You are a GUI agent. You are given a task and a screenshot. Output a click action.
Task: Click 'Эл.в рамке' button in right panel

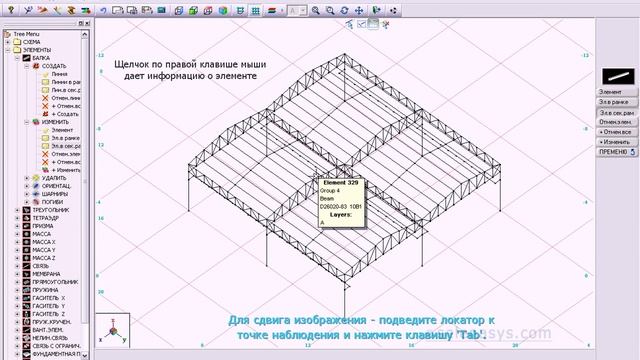click(x=616, y=102)
